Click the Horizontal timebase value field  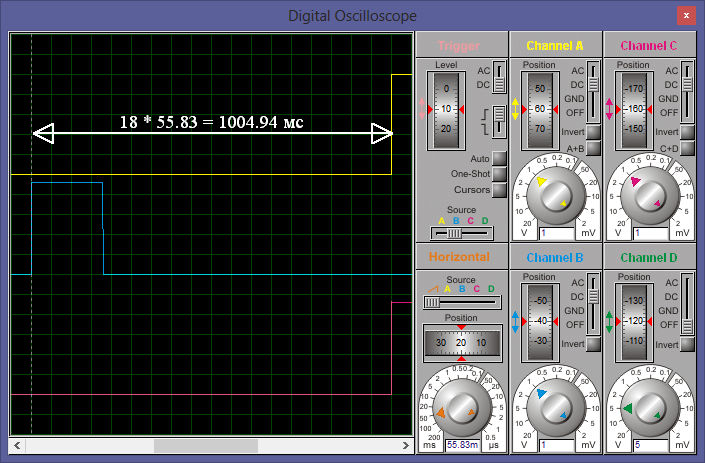click(461, 444)
